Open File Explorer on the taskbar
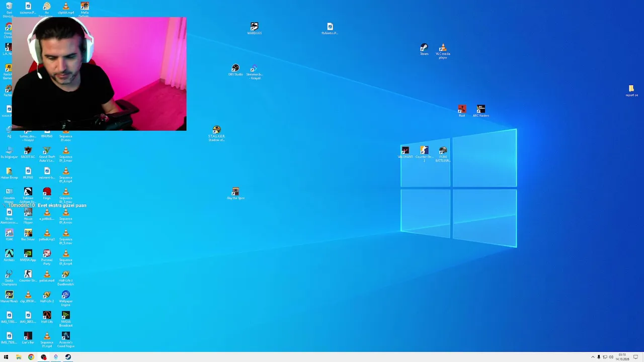Image resolution: width=644 pixels, height=362 pixels. click(x=19, y=357)
